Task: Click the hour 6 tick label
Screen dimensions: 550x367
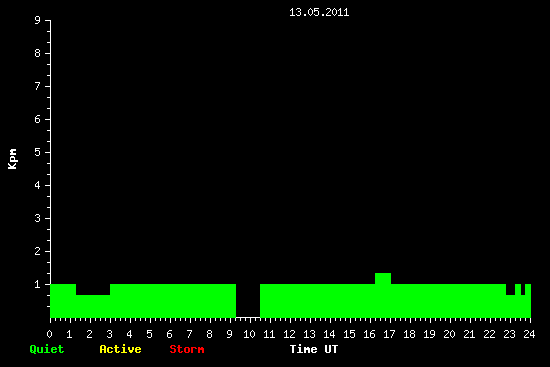Action: coord(169,334)
